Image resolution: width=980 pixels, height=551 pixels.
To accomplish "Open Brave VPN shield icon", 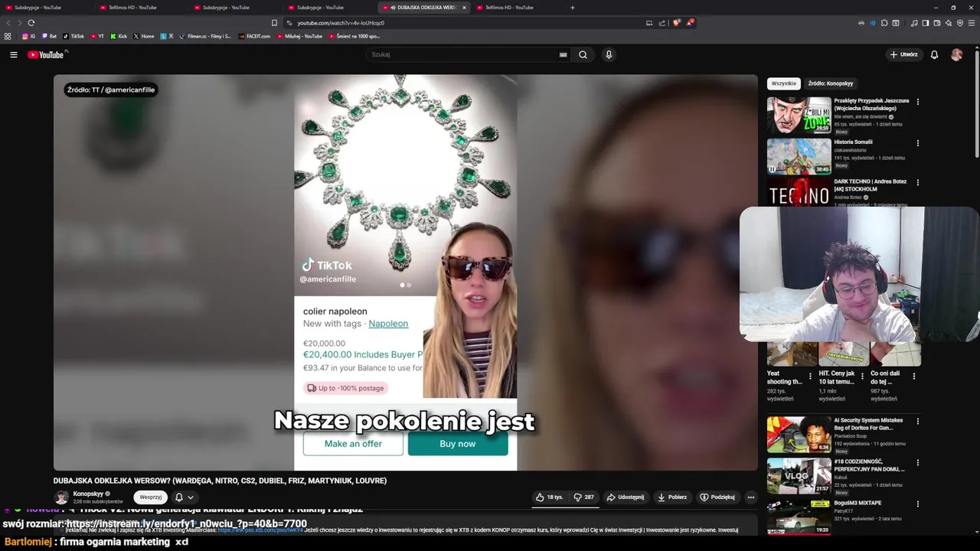I will click(x=960, y=23).
